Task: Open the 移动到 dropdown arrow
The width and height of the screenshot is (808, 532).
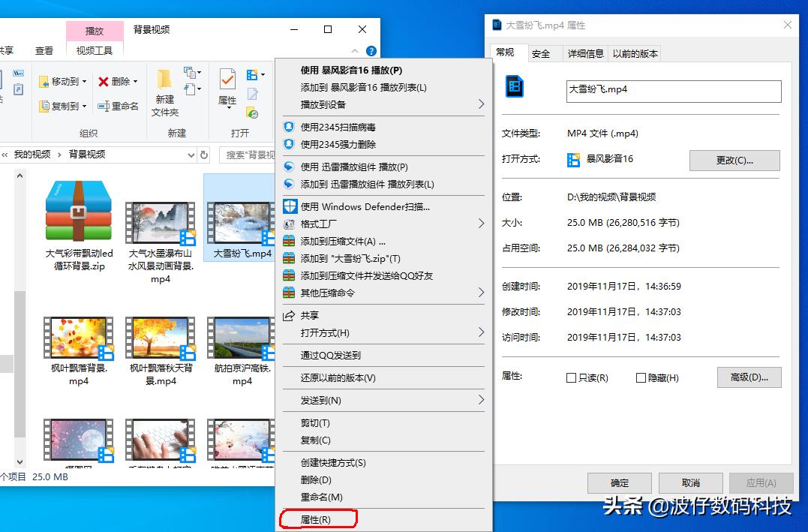Action: 84,82
